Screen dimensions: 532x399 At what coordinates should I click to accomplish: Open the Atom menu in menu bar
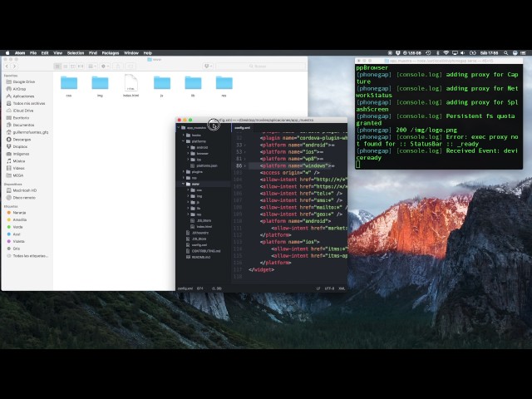[x=20, y=53]
